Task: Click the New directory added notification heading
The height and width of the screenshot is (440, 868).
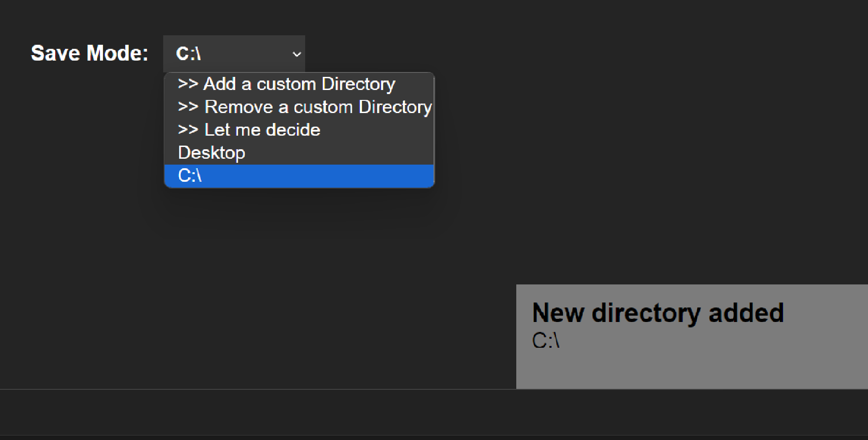Action: [x=658, y=313]
